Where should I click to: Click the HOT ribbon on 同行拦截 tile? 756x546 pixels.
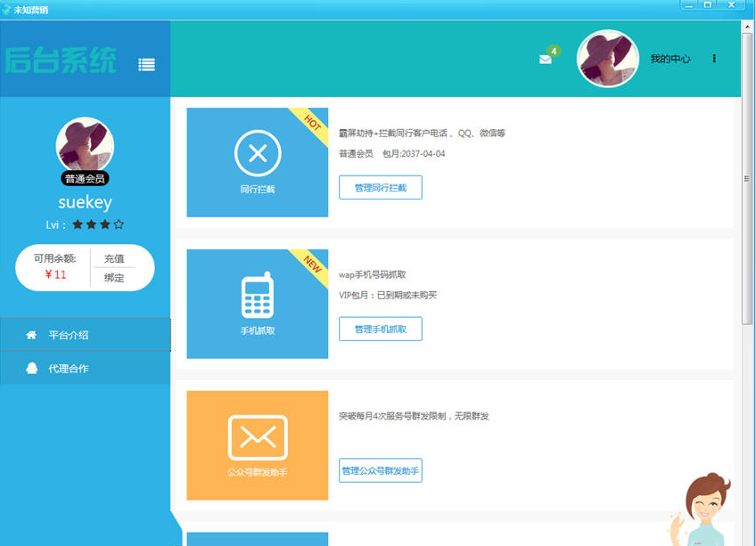312,124
